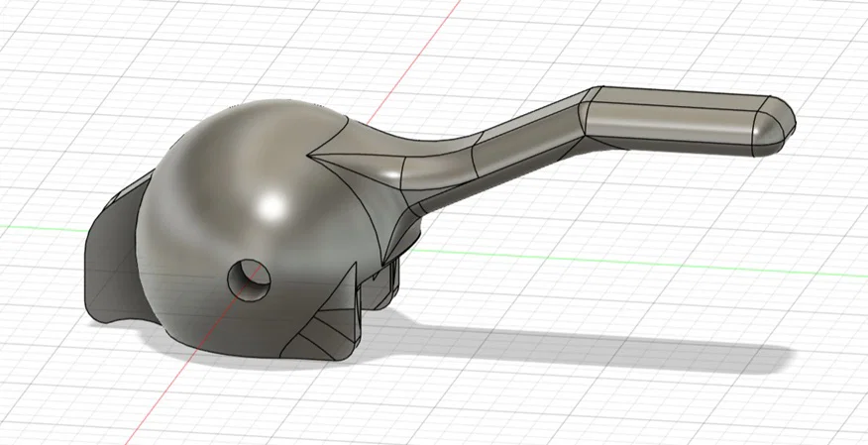Image resolution: width=868 pixels, height=445 pixels.
Task: Select the circular hole in the sphere
Action: [249, 280]
